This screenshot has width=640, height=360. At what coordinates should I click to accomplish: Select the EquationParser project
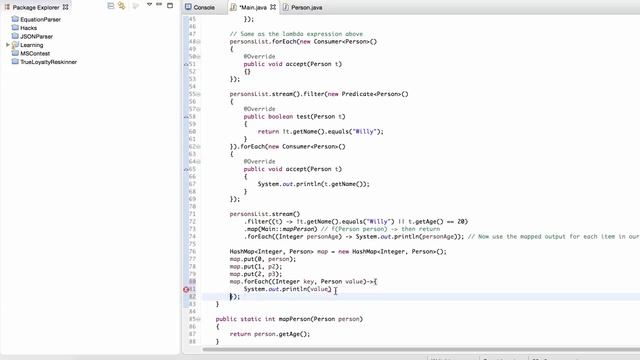40,19
